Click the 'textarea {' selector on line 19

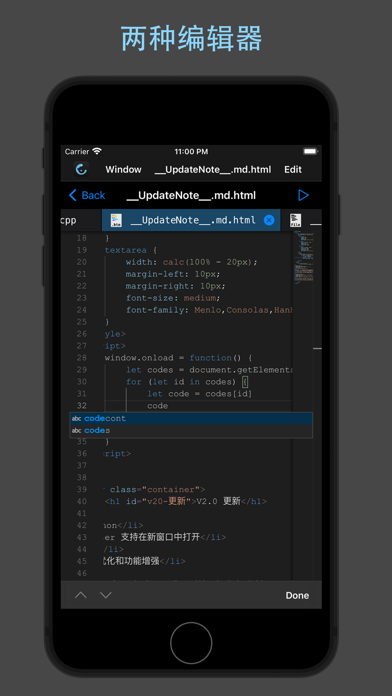point(131,250)
